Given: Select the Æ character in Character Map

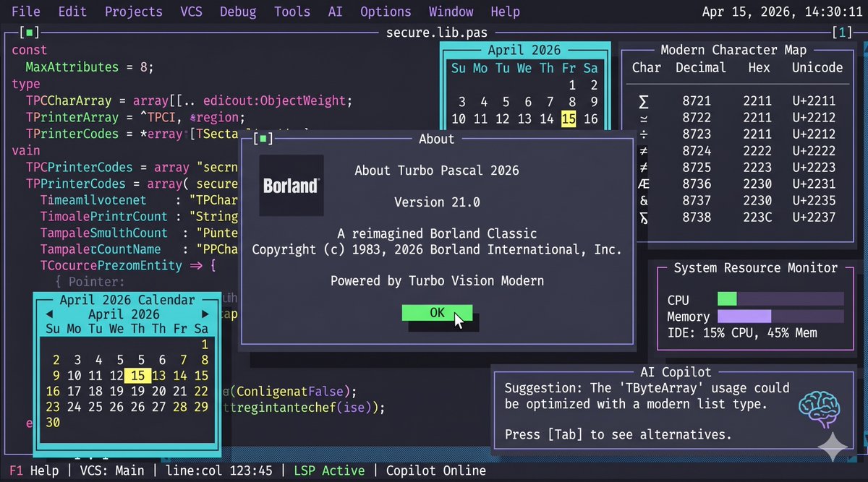Looking at the screenshot, I should 644,184.
